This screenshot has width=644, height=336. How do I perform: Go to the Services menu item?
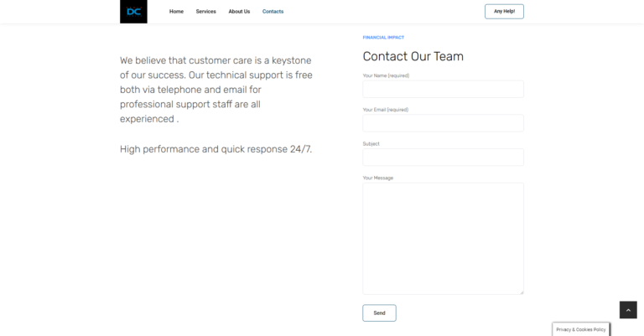[x=205, y=12]
